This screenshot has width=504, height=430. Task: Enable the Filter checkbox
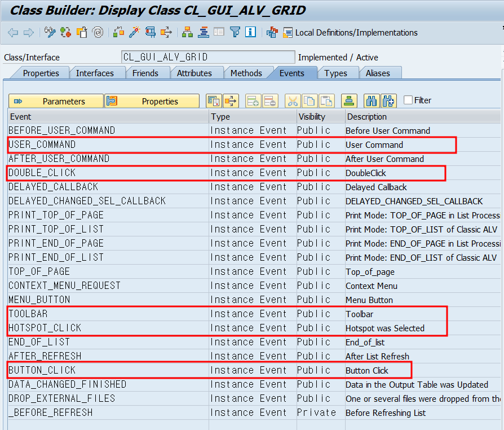[408, 100]
